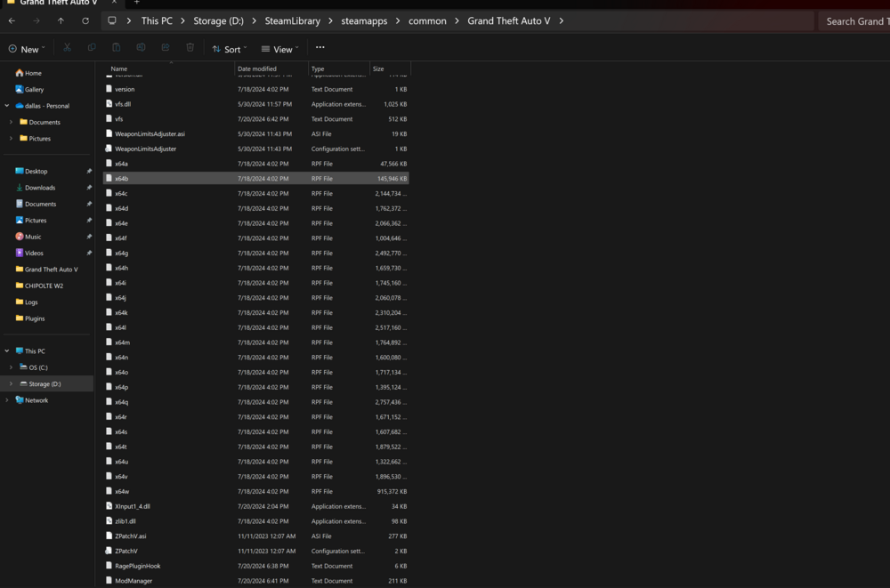890x588 pixels.
Task: Go back with the back arrow
Action: tap(12, 21)
